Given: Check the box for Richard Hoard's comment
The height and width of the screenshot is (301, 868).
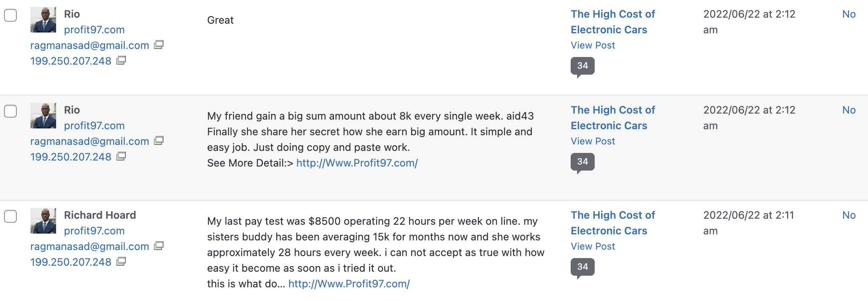Looking at the screenshot, I should click(10, 217).
